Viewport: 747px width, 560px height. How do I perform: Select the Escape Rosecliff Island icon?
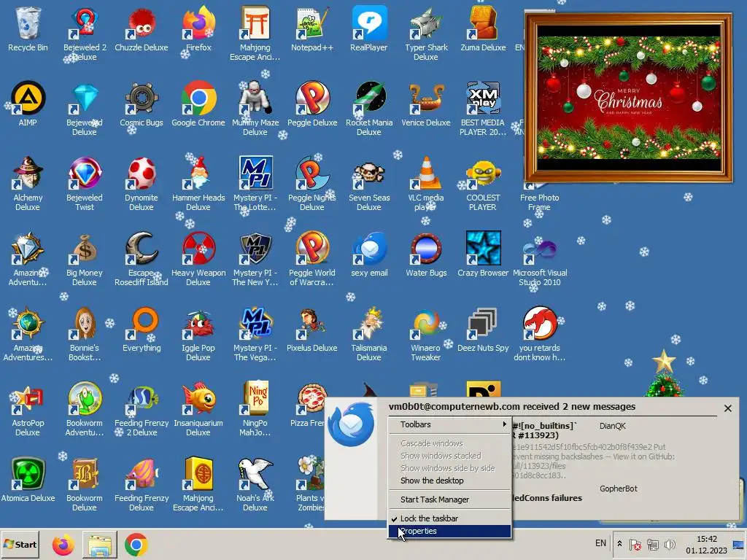pos(141,260)
